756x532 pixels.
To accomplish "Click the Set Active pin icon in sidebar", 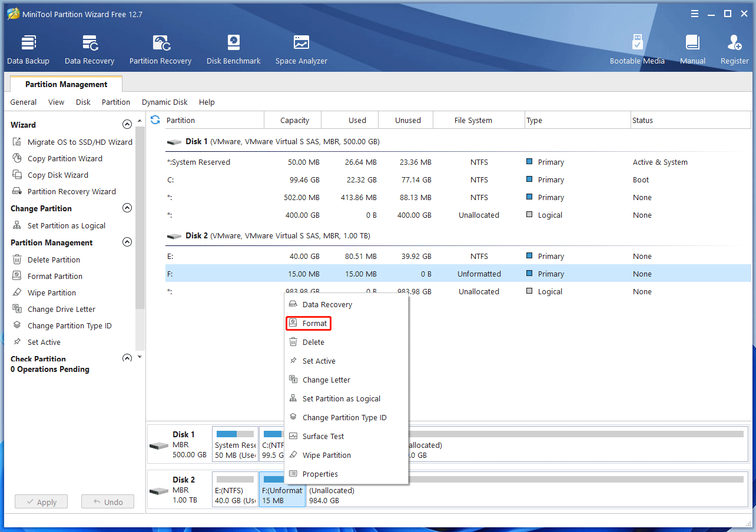I will [16, 342].
